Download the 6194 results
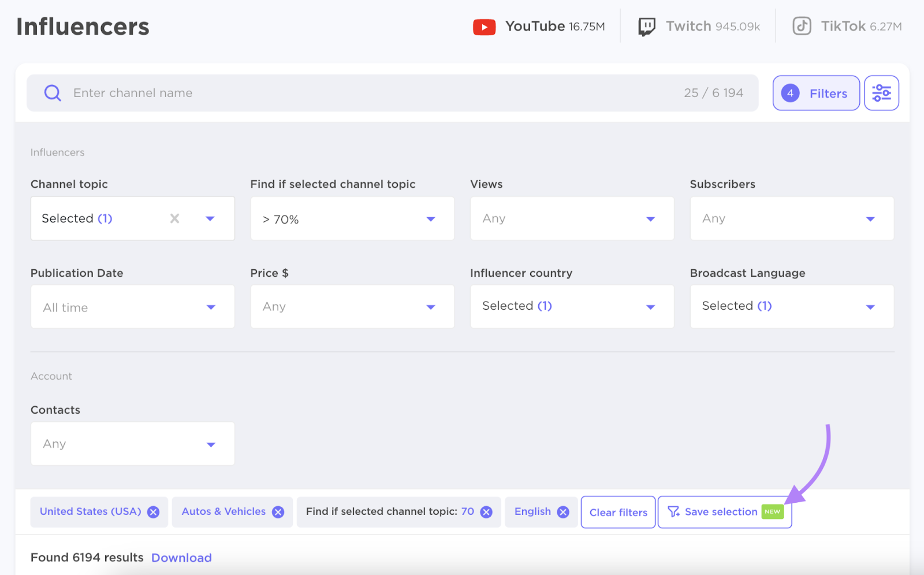 click(181, 557)
